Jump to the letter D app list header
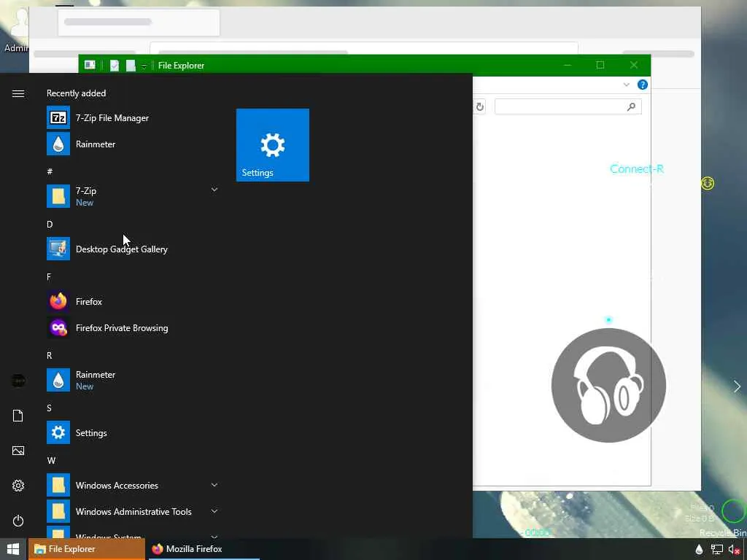The image size is (747, 560). tap(50, 225)
